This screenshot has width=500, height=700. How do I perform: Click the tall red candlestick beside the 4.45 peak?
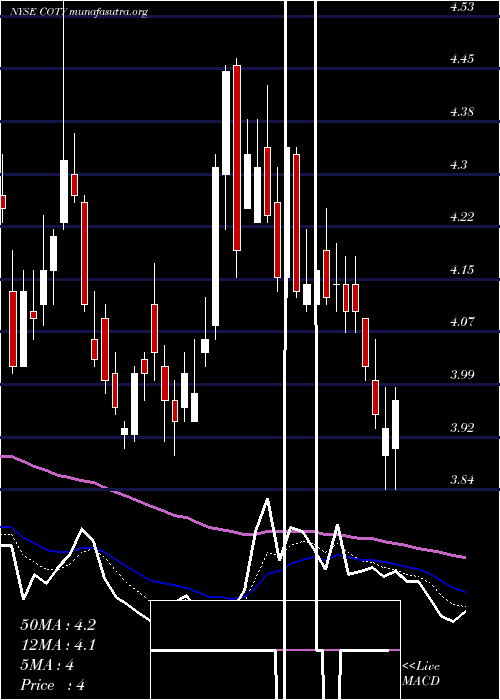[x=237, y=158]
